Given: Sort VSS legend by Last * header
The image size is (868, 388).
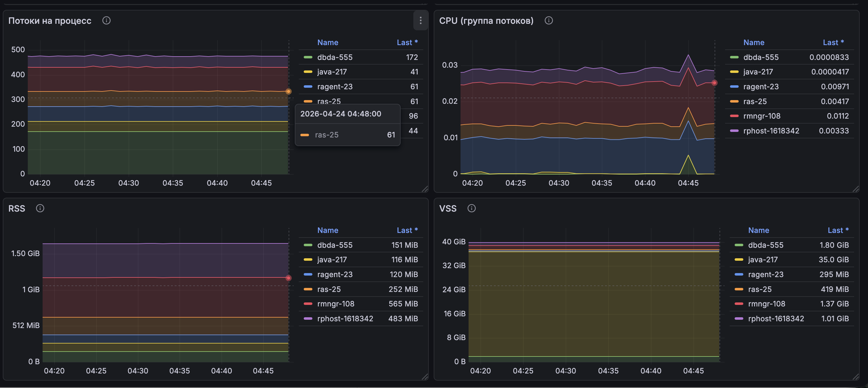Looking at the screenshot, I should 838,230.
